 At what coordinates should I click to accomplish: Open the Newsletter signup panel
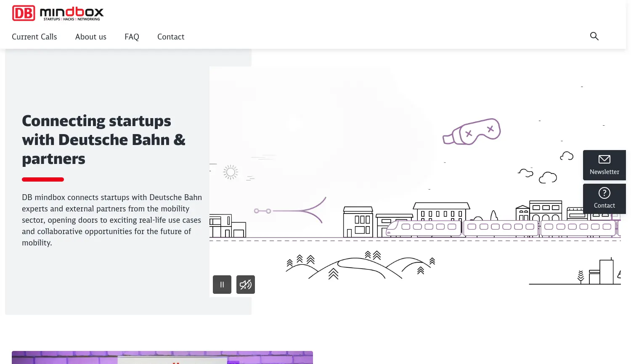pyautogui.click(x=604, y=165)
